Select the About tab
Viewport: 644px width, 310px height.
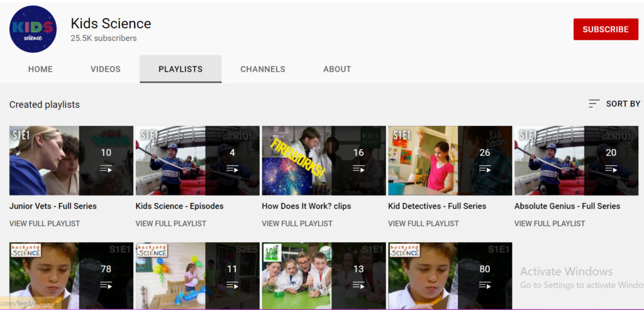(x=337, y=69)
